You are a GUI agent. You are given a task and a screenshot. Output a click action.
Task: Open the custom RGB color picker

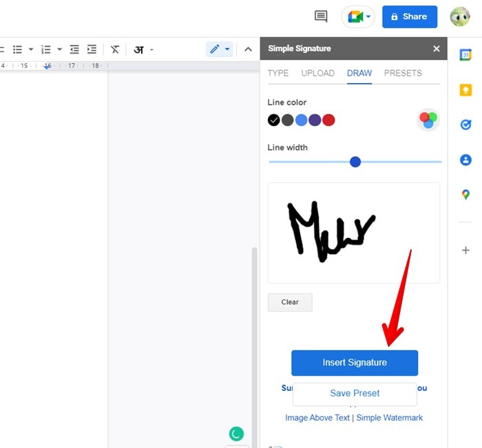pyautogui.click(x=428, y=120)
